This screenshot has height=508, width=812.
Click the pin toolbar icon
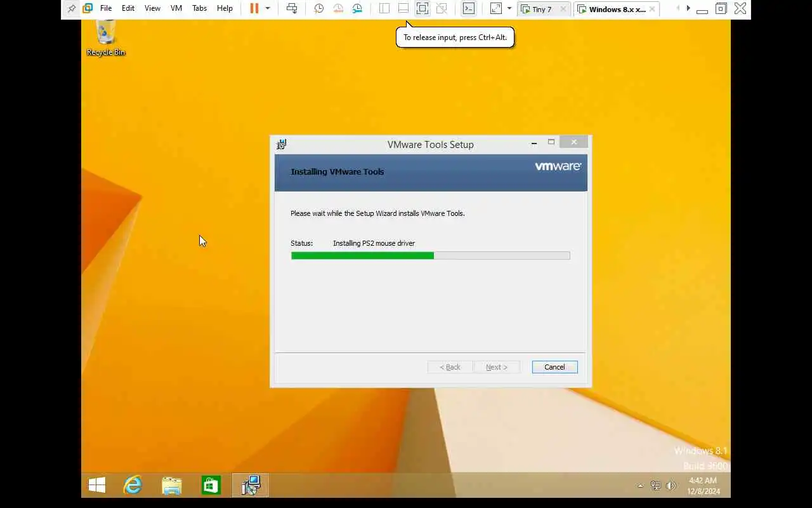point(71,8)
